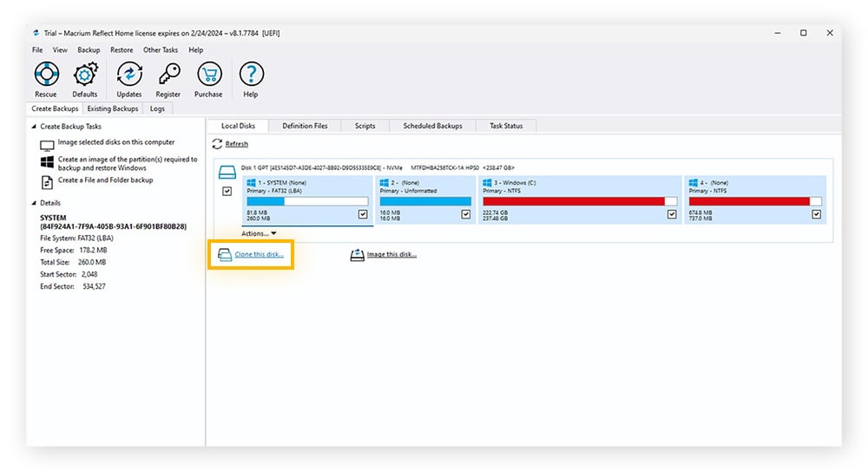Viewport: 868px width, 470px height.
Task: Click the Windows (C:) red usage bar
Action: [573, 201]
